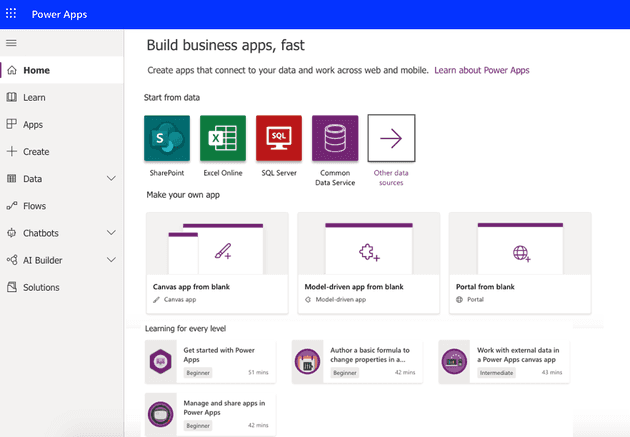The height and width of the screenshot is (437, 630).
Task: Click the Flows icon in the sidebar
Action: [x=12, y=206]
